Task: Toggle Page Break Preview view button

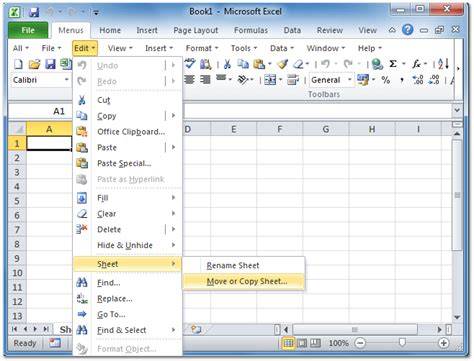Action: click(315, 343)
